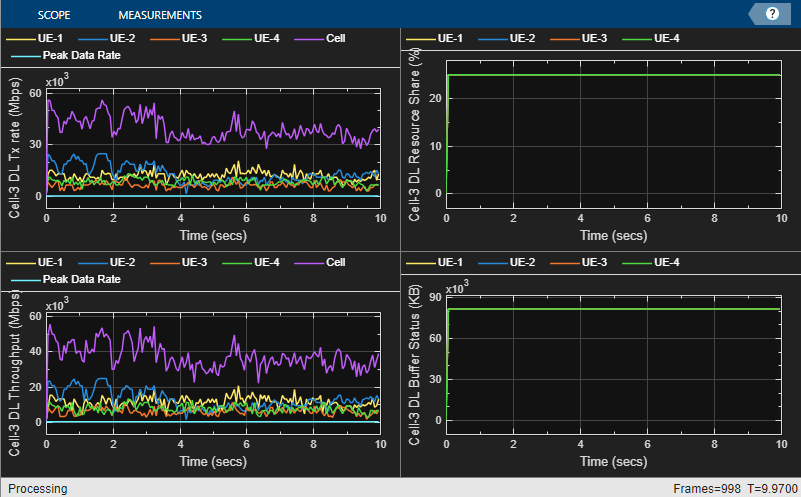The width and height of the screenshot is (801, 497).
Task: Toggle UE-4 legend in DL Throughput plot
Action: tap(251, 262)
